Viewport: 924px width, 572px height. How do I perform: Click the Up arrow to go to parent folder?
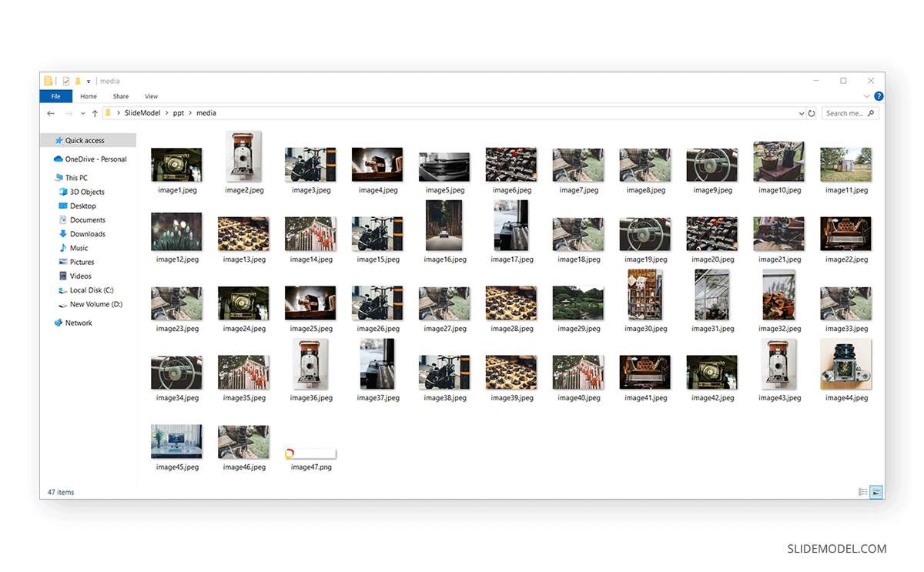[94, 112]
